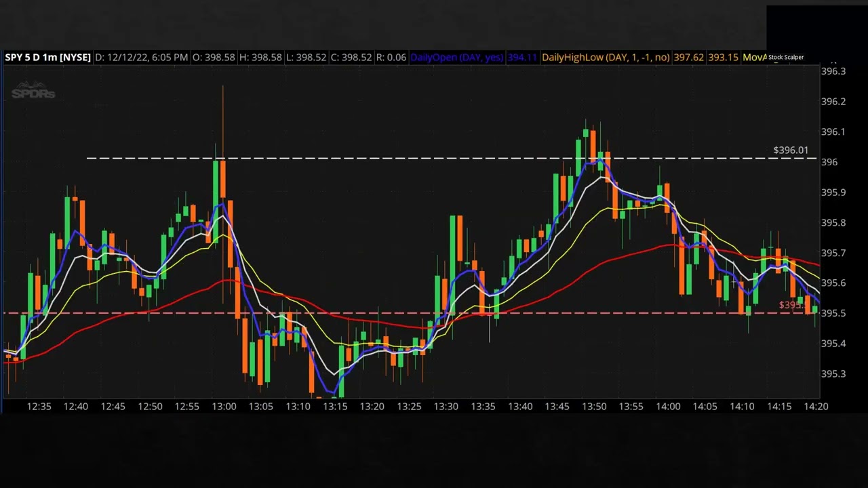Click the 14:20 time axis label
868x488 pixels.
point(816,407)
